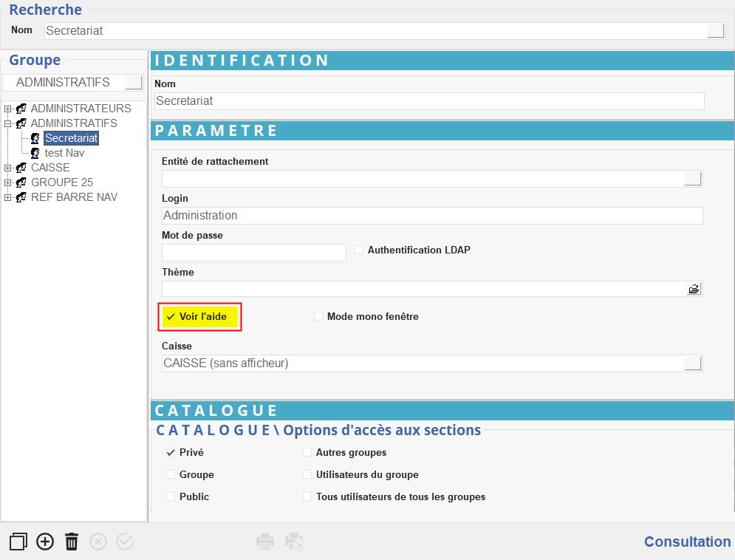735x560 pixels.
Task: Expand the ADMINISTRATEURS tree node
Action: coord(8,109)
